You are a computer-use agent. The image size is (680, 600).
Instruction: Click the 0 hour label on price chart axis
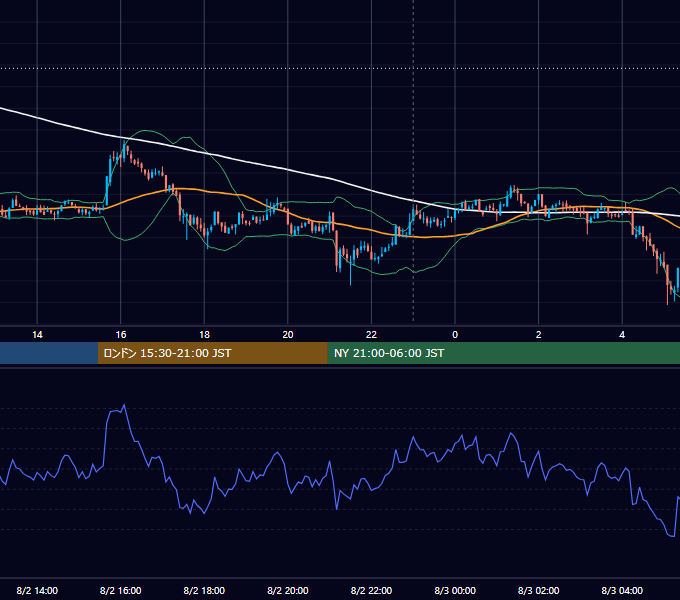point(455,335)
